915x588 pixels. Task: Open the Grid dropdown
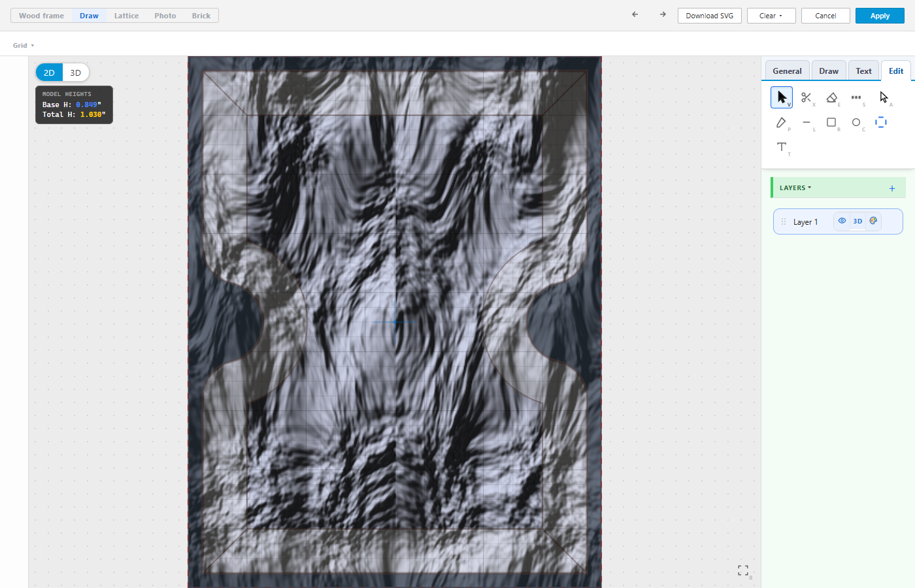tap(24, 45)
